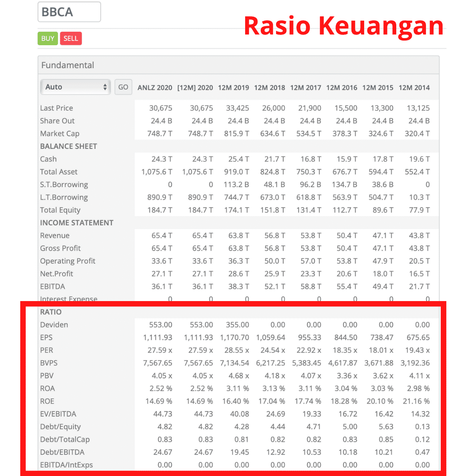The image size is (476, 476).
Task: Select the PER row label
Action: 46,350
